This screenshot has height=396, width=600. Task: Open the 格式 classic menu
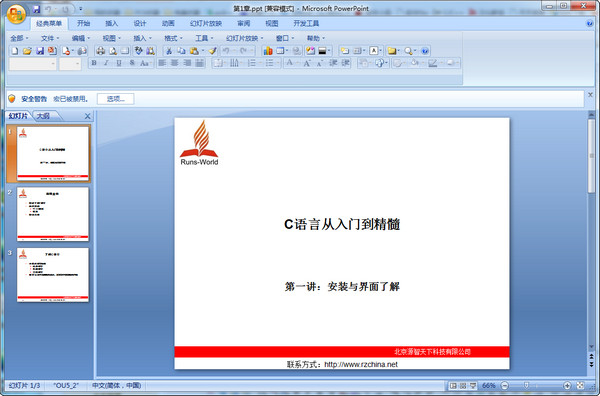tap(173, 38)
